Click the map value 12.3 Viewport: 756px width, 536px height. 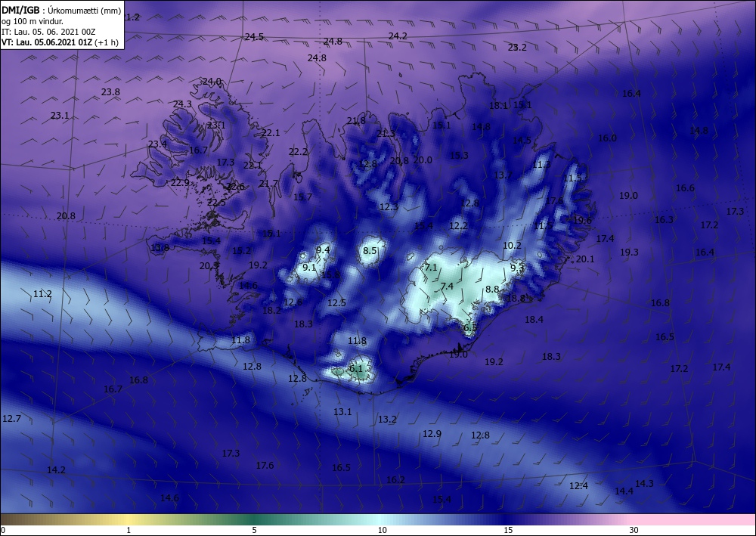(x=389, y=207)
